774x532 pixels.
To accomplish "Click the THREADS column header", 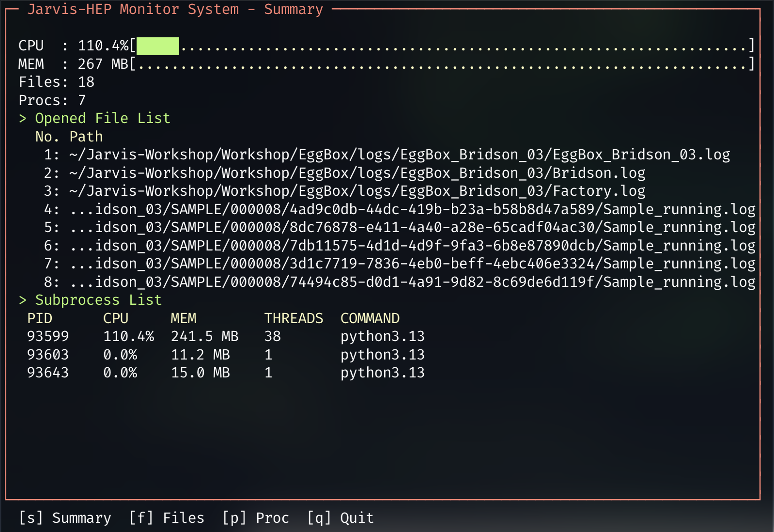I will 294,318.
